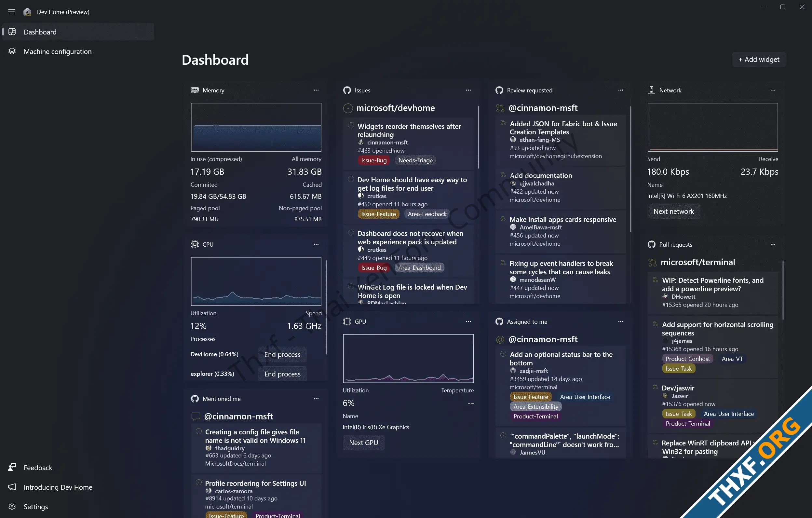812x518 pixels.
Task: Click the Product-Conhost label on #15368
Action: (688, 359)
